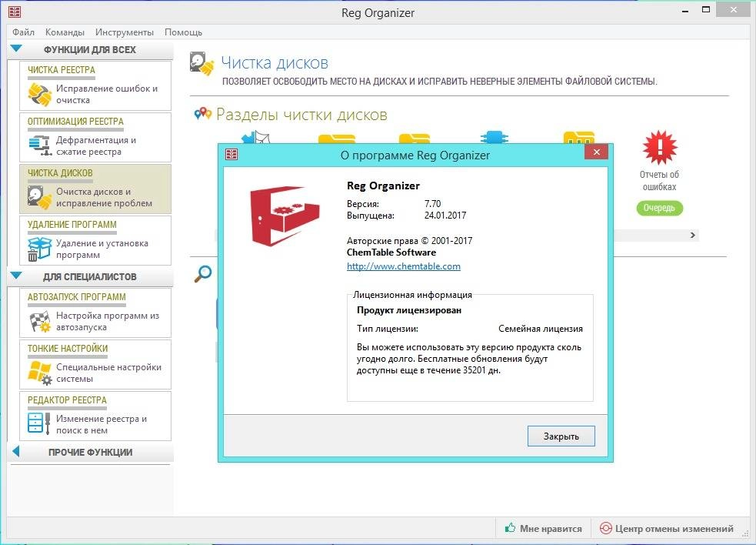The image size is (756, 545).
Task: Click the ChemTable Software text
Action: 391,252
